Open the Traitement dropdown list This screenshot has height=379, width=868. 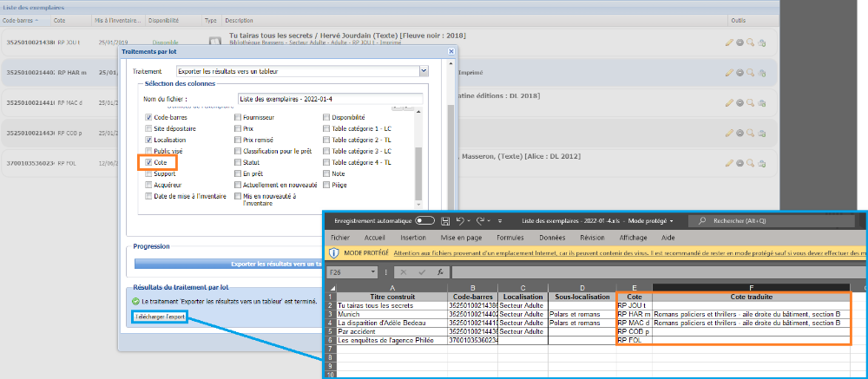424,71
